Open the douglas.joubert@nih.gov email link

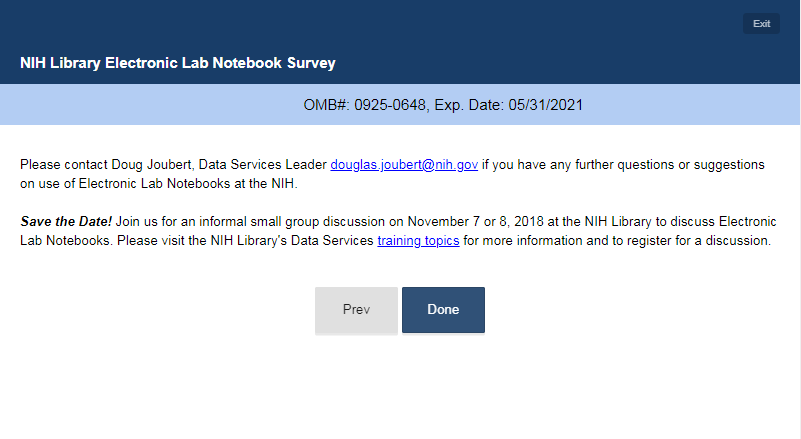click(404, 164)
